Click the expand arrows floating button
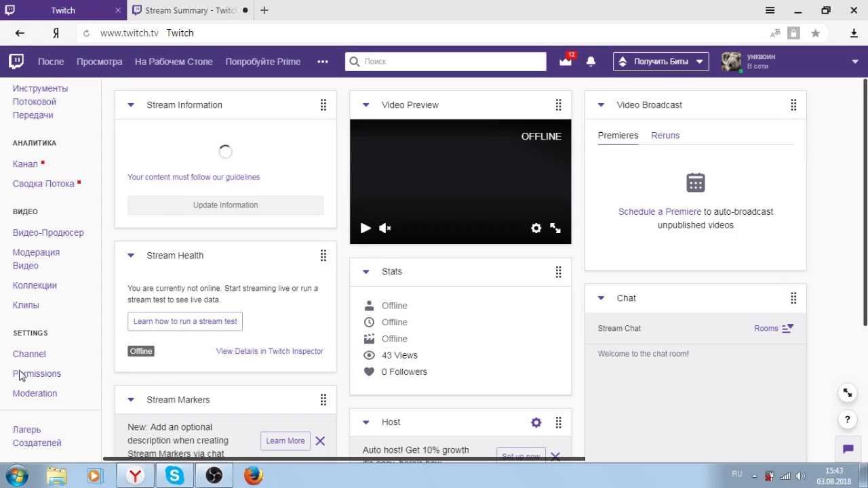This screenshot has height=488, width=868. 848,392
